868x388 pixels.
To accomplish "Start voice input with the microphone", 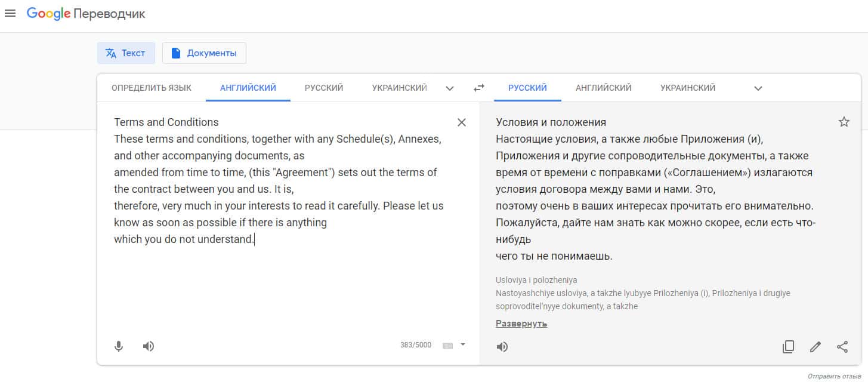I will (x=119, y=346).
